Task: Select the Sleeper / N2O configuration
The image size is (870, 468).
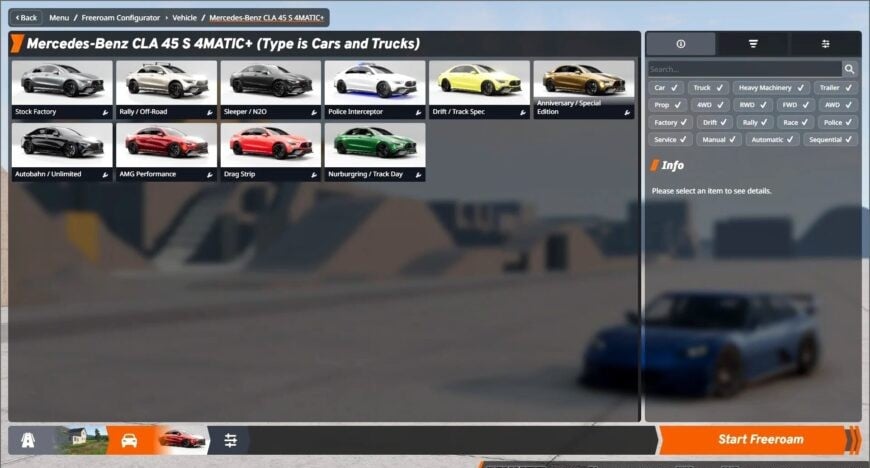Action: pyautogui.click(x=271, y=89)
